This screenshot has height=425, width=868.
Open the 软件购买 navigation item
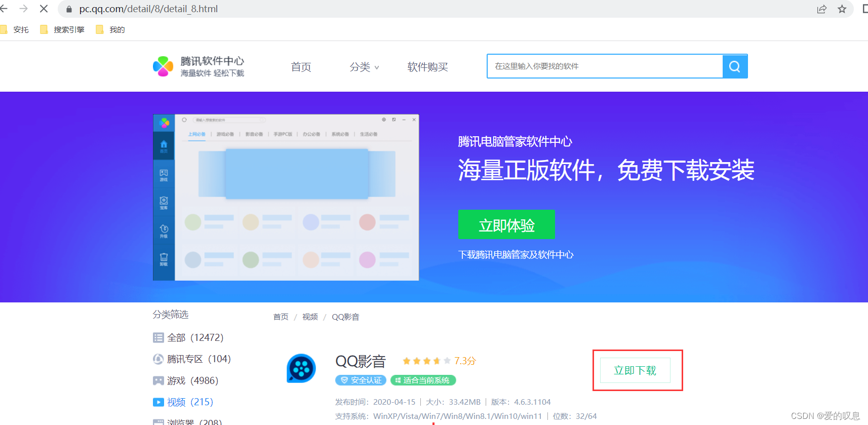[x=427, y=67]
